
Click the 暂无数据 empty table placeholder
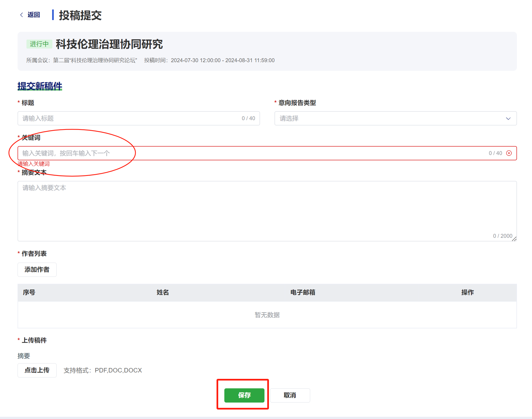point(267,315)
